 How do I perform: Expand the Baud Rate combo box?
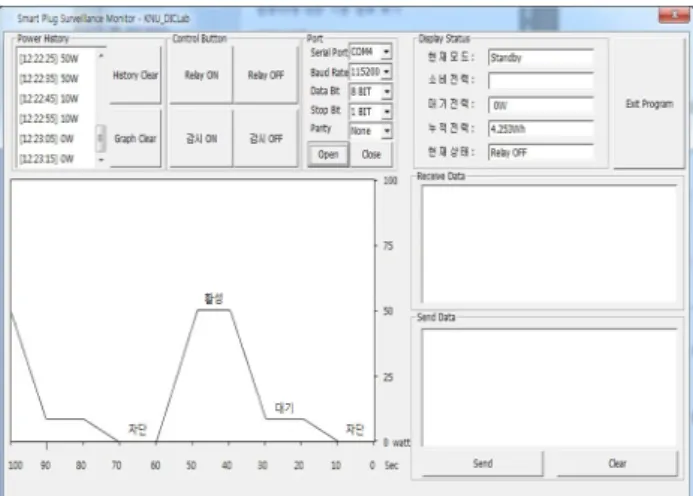(x=386, y=72)
